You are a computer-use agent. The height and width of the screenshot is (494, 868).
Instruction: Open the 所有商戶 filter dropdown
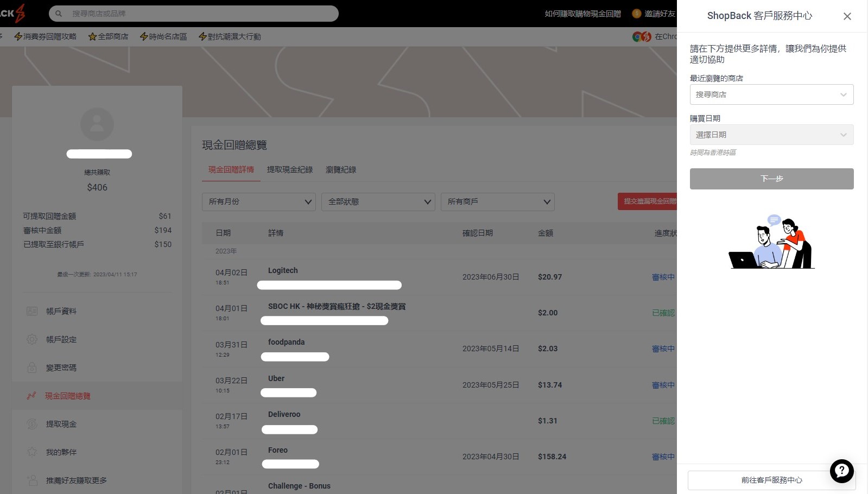[497, 201]
